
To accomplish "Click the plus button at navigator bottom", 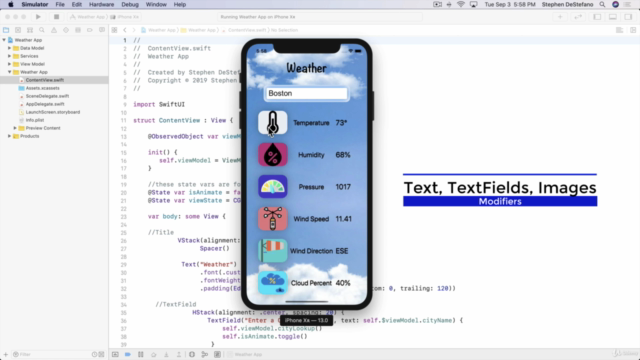I will 5,354.
